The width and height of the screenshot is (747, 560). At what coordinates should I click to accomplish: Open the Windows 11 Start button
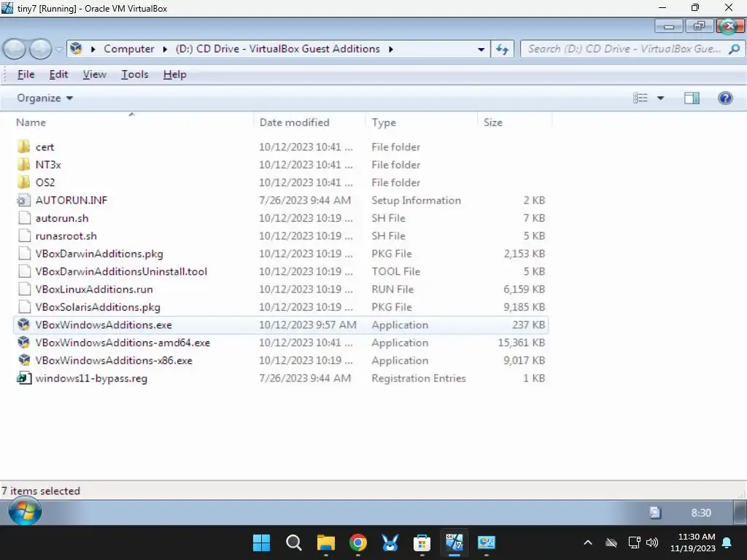click(x=261, y=542)
